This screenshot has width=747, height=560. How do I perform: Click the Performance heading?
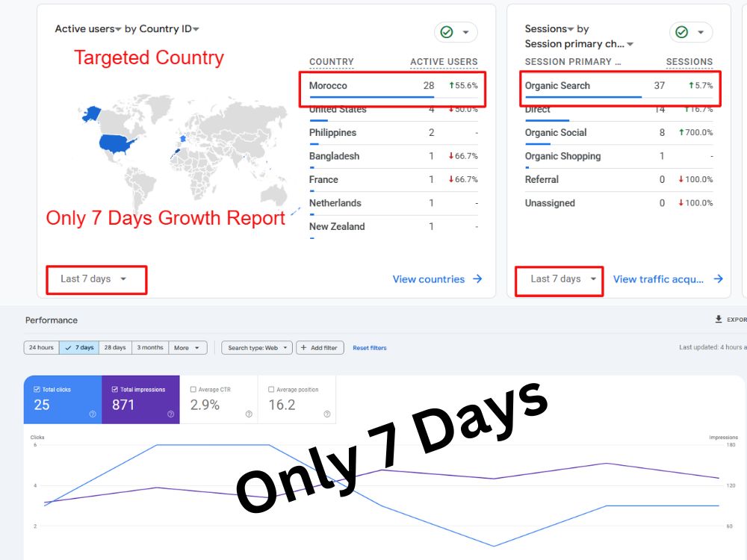(52, 320)
